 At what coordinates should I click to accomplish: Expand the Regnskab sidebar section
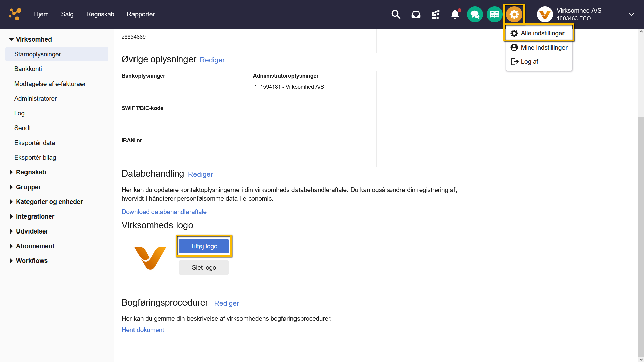(x=31, y=172)
